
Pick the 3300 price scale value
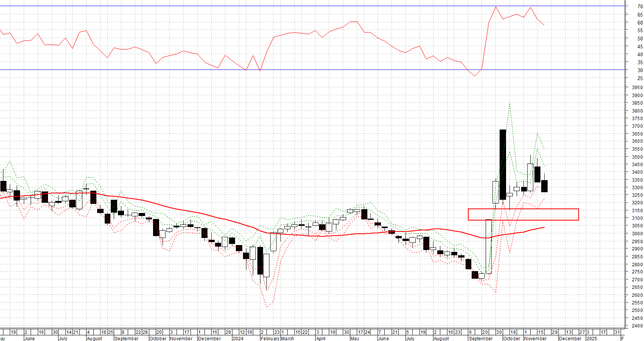pyautogui.click(x=637, y=188)
